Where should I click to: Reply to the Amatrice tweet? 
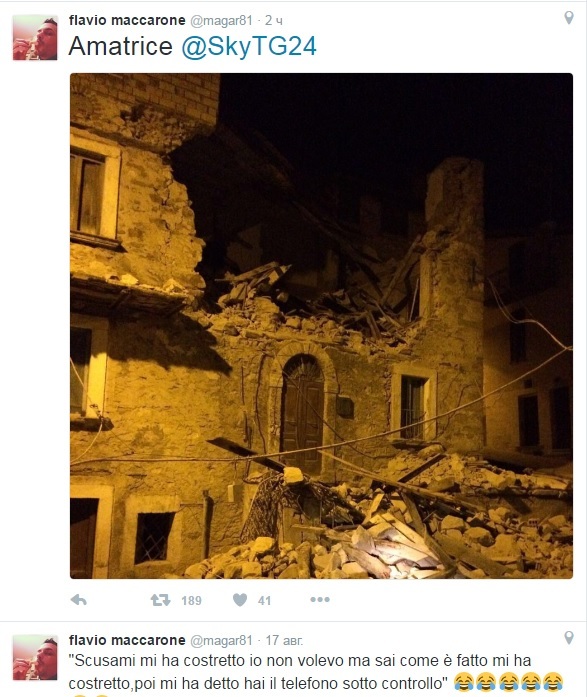click(79, 600)
